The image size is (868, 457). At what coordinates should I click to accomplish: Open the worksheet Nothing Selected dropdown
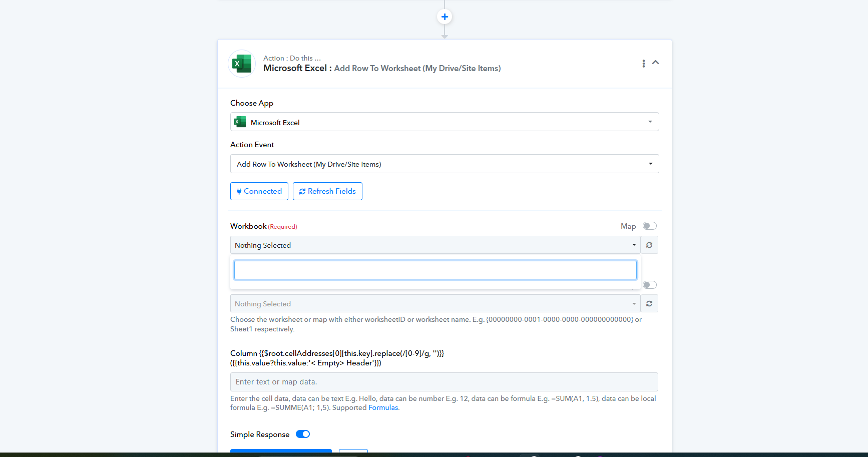click(x=436, y=303)
